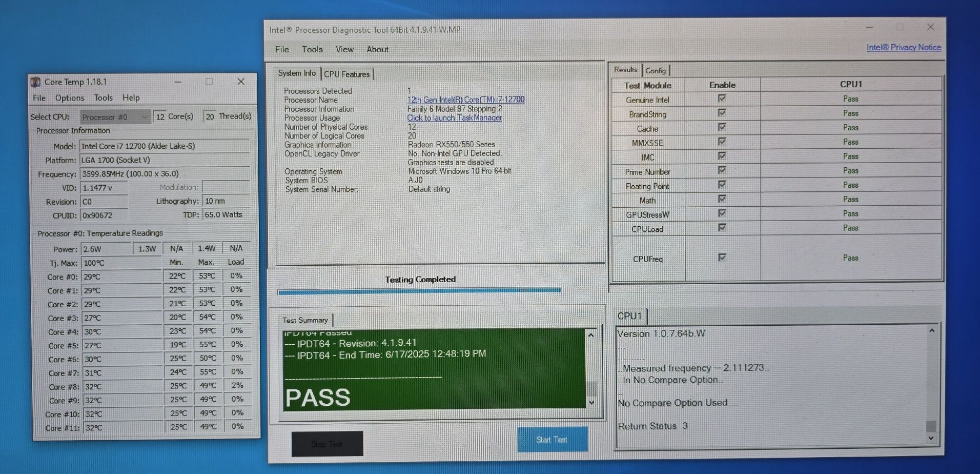Click the Test Module column header

[648, 85]
